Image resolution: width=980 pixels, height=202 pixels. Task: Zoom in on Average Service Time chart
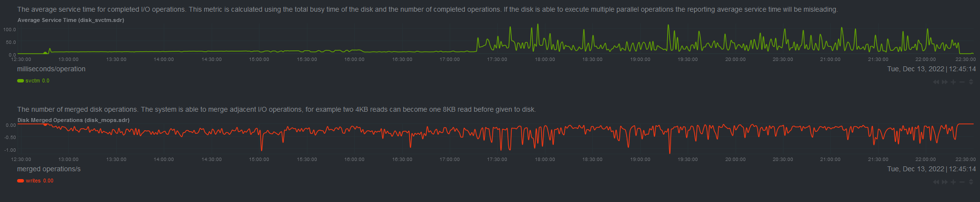click(953, 82)
